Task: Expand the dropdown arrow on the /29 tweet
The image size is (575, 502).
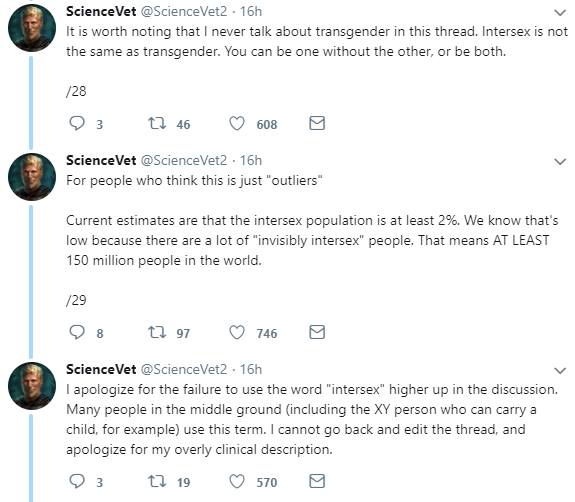Action: tap(560, 162)
